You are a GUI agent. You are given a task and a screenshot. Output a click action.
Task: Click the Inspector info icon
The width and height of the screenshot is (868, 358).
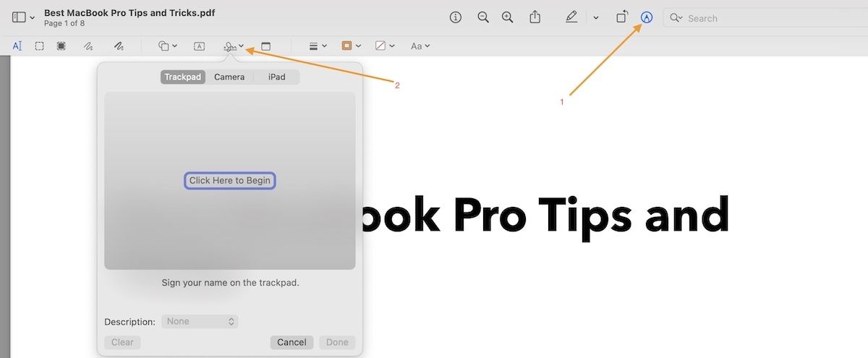(x=455, y=17)
